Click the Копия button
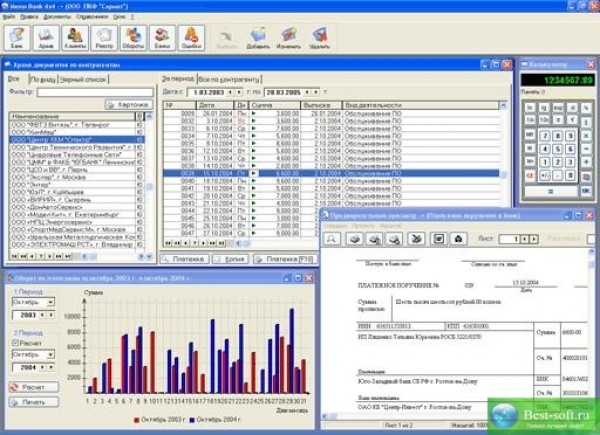Screen dimensions: 600x435 click(x=230, y=259)
